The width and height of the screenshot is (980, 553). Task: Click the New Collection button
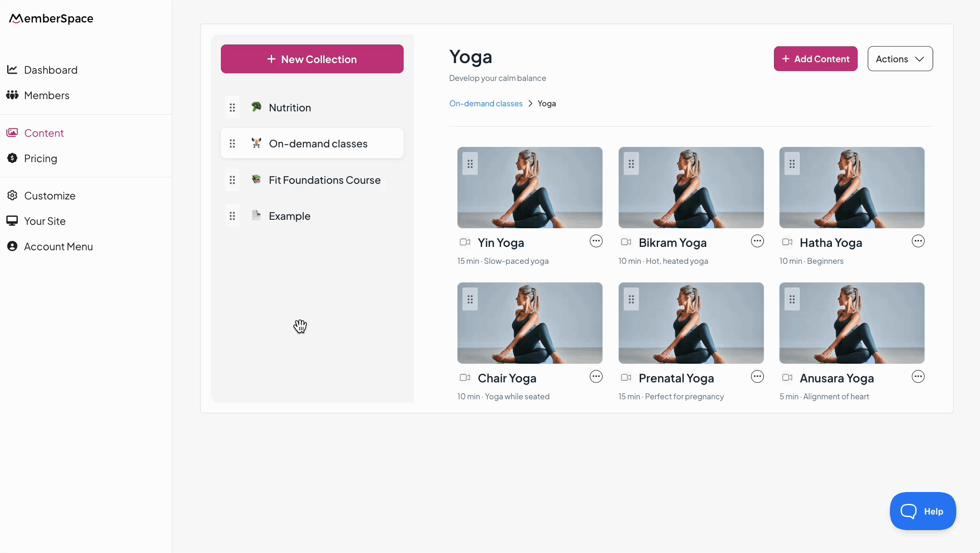[312, 59]
